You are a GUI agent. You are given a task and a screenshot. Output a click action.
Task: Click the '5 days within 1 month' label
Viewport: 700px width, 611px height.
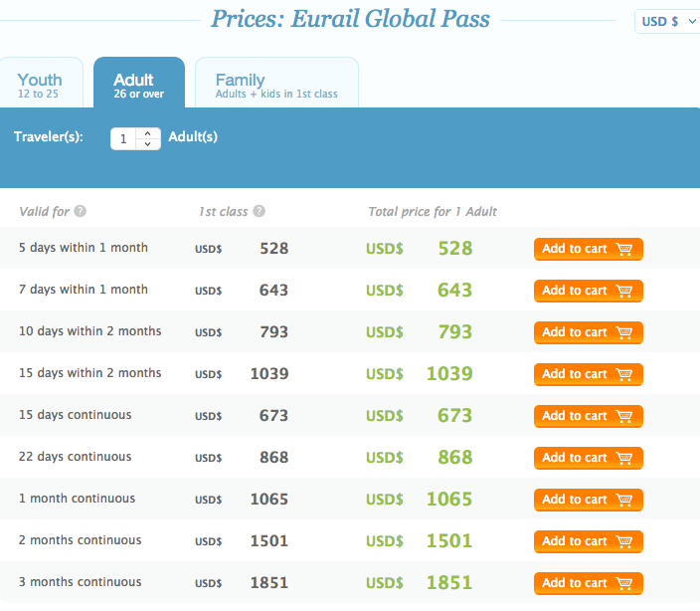[84, 248]
